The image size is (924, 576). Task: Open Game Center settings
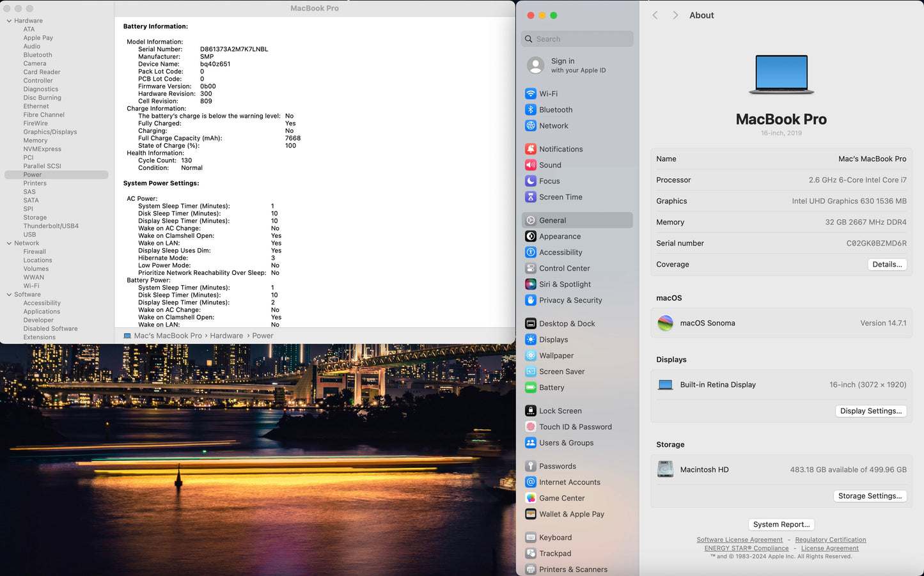tap(561, 499)
